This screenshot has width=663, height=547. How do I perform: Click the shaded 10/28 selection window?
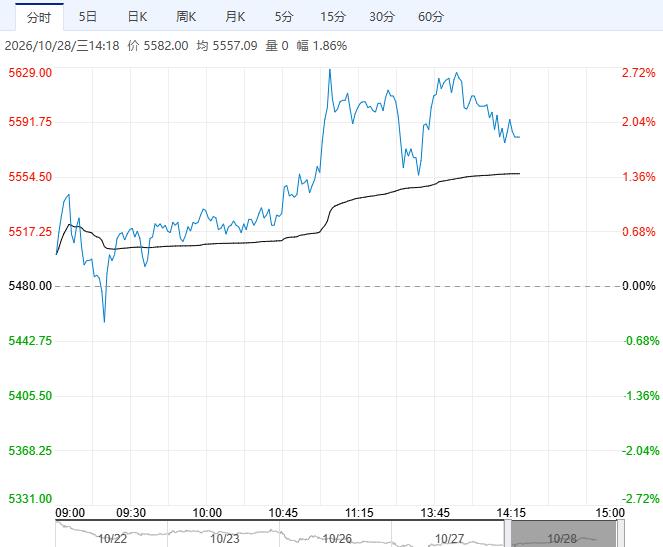pos(564,534)
